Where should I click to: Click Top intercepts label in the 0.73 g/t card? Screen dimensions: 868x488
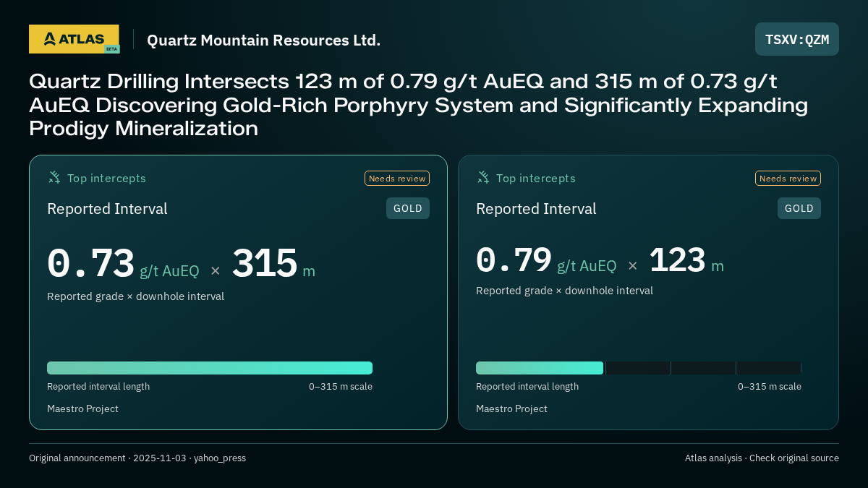coord(106,178)
